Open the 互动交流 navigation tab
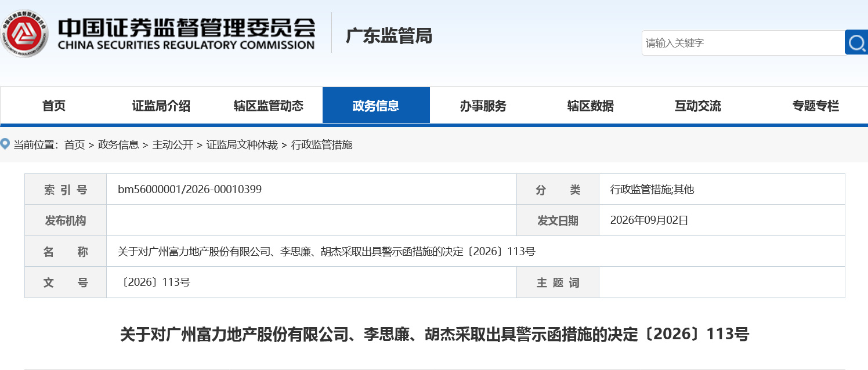The image size is (868, 370). [x=698, y=106]
